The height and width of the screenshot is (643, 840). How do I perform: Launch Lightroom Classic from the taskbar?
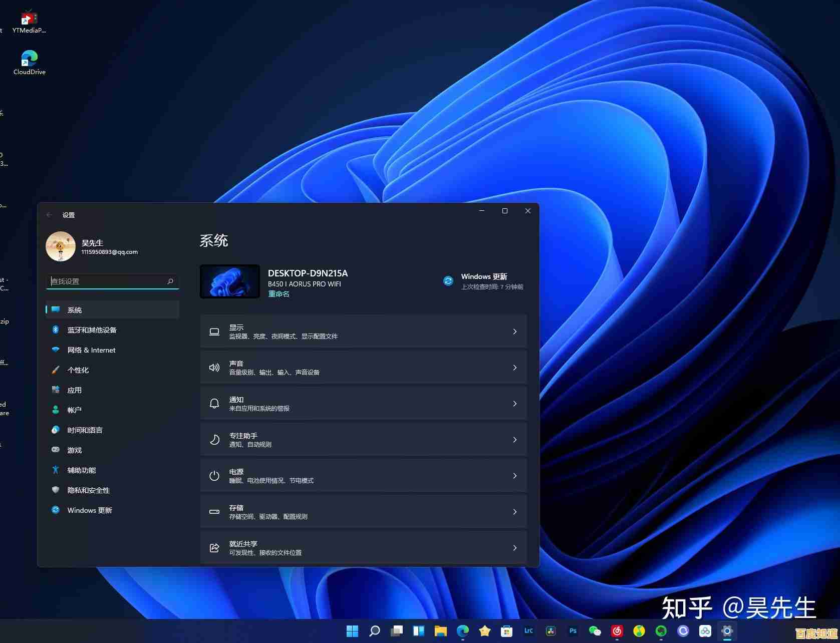528,631
